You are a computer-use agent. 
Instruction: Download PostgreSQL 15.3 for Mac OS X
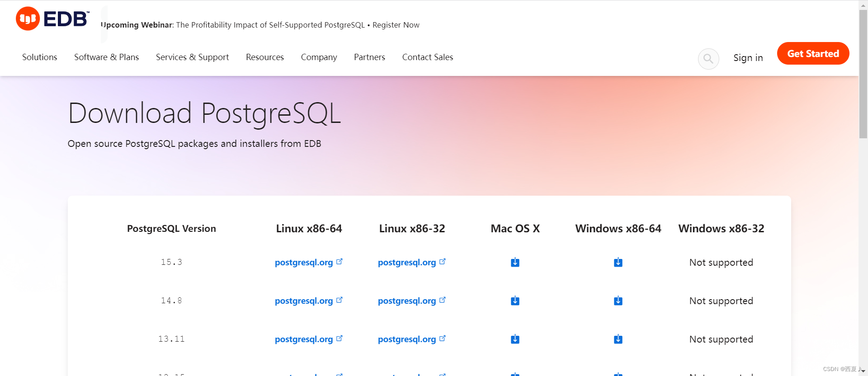click(x=515, y=263)
